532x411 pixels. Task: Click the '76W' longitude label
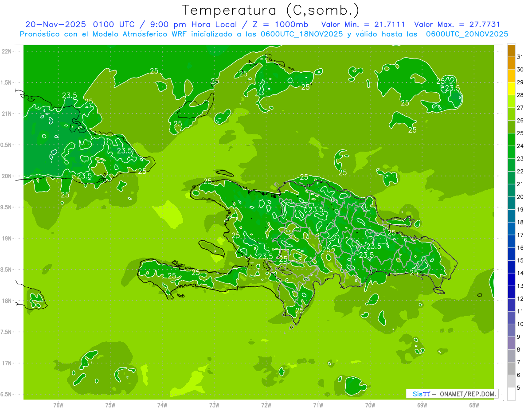click(x=58, y=405)
